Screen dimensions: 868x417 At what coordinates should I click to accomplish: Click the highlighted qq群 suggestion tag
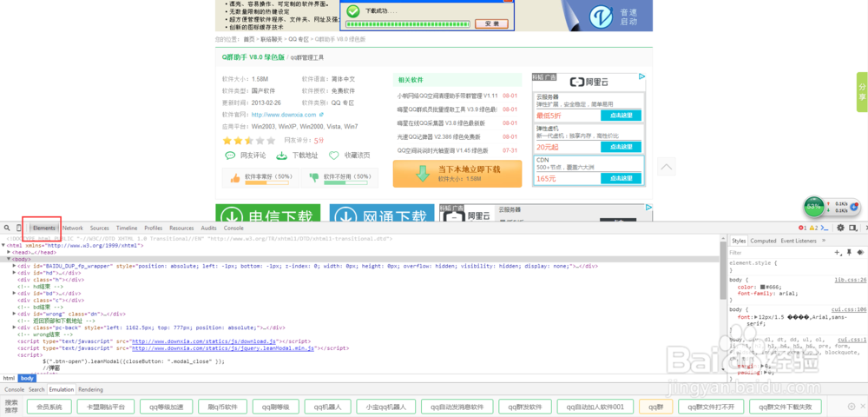(655, 407)
